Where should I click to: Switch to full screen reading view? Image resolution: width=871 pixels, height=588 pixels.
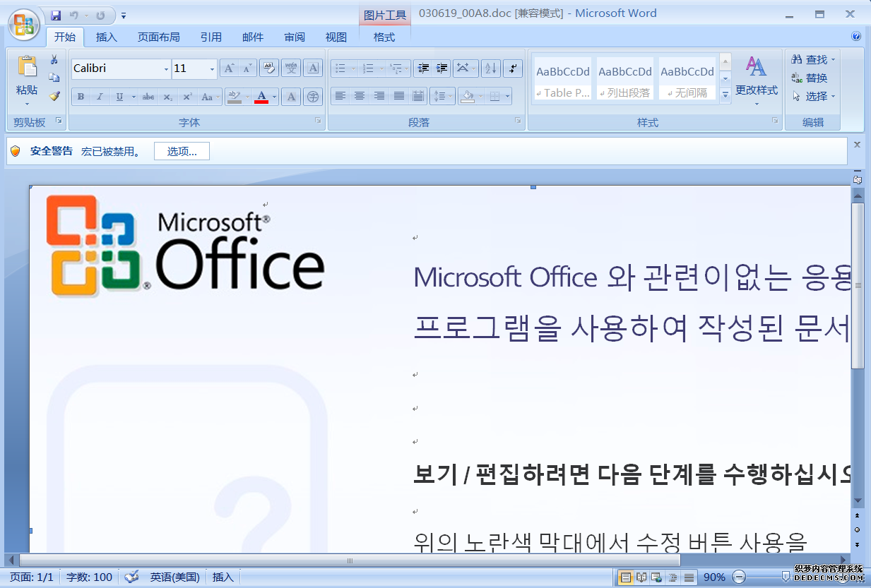641,577
